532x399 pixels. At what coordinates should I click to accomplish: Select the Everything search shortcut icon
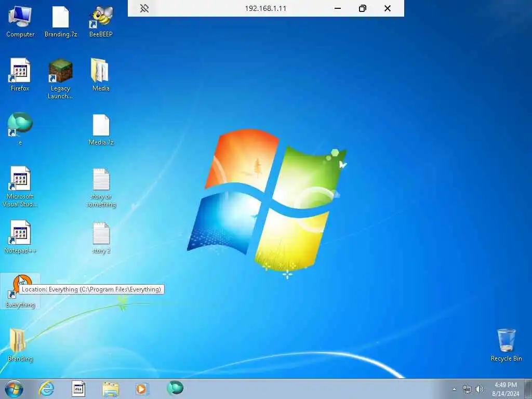pos(20,291)
